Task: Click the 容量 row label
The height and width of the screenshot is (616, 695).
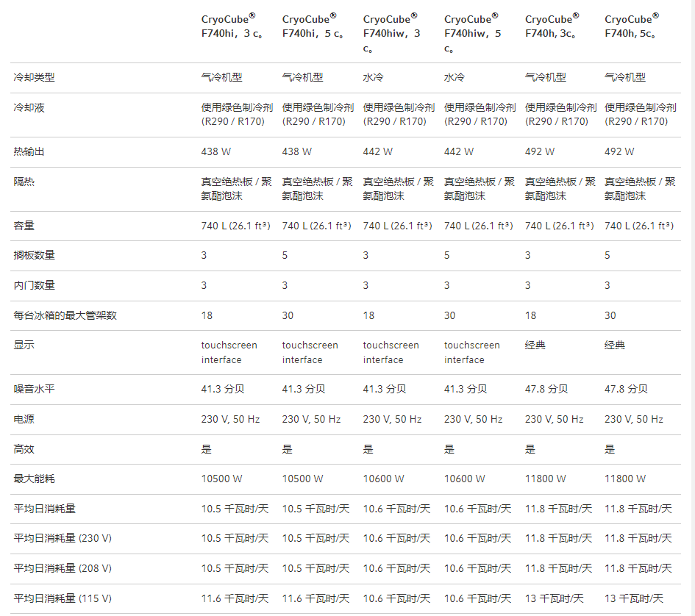Action: click(x=24, y=226)
